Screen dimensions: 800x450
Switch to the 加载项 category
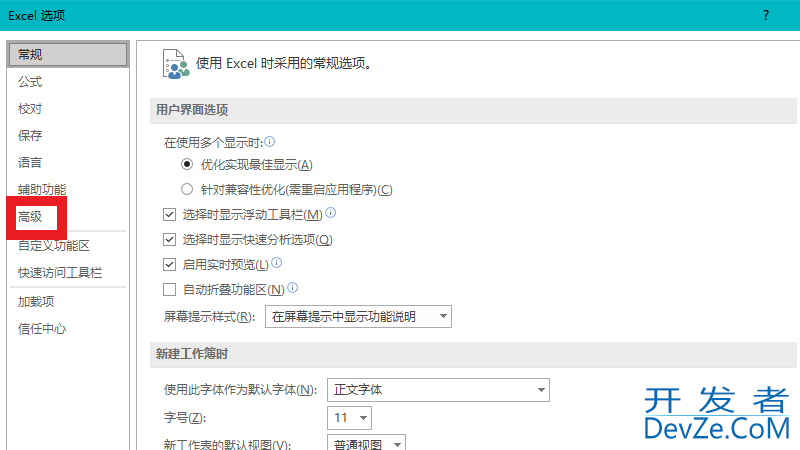coord(36,302)
